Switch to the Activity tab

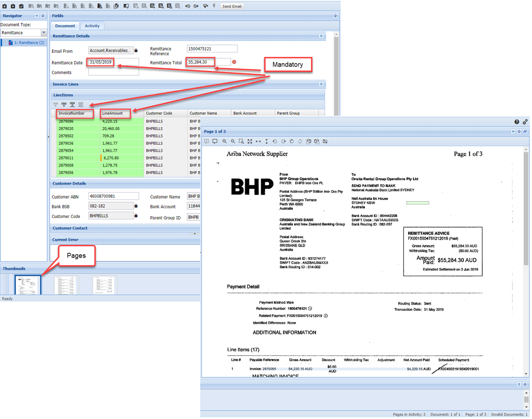pos(92,26)
